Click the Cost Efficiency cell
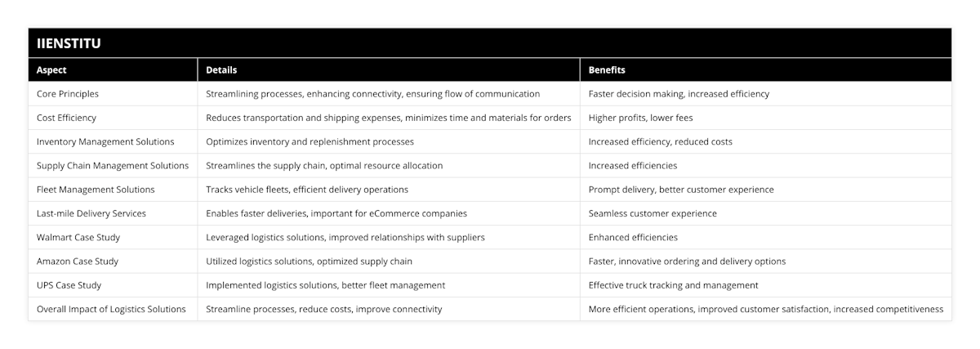The height and width of the screenshot is (349, 980). (66, 118)
